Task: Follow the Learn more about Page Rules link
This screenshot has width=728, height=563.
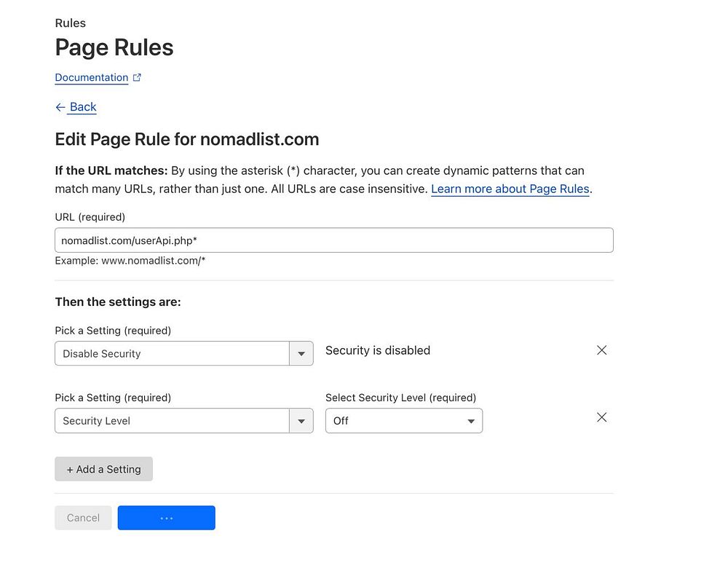Action: tap(510, 189)
